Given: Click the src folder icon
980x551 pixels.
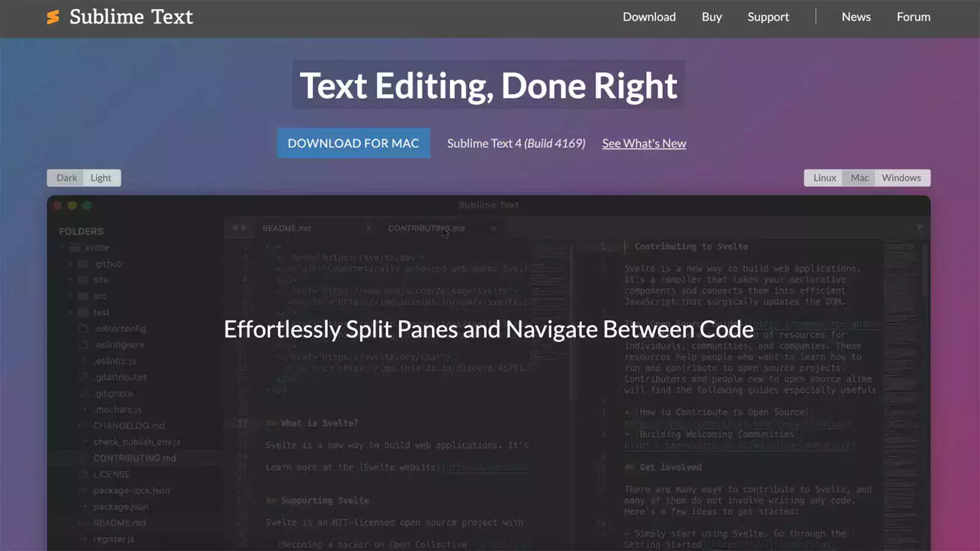Looking at the screenshot, I should pyautogui.click(x=83, y=296).
